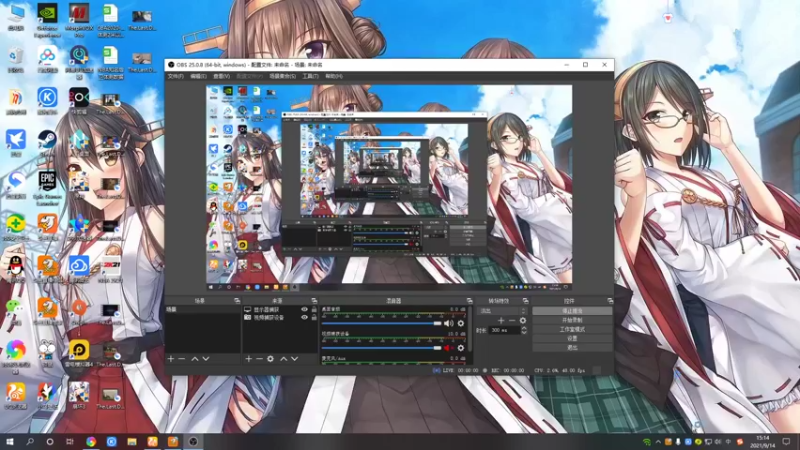
Task: Open the Steam desktop icon
Action: 47,143
